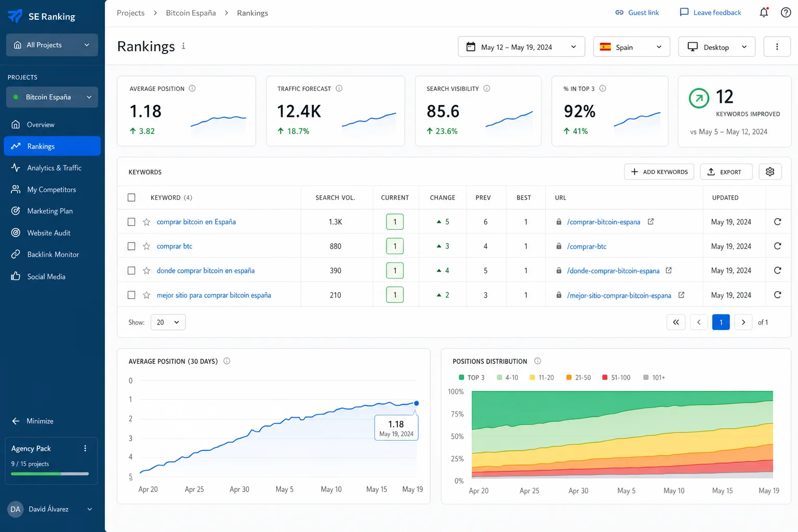Open external link for /comprar-bitcoin-espana
The image size is (798, 532).
point(650,221)
